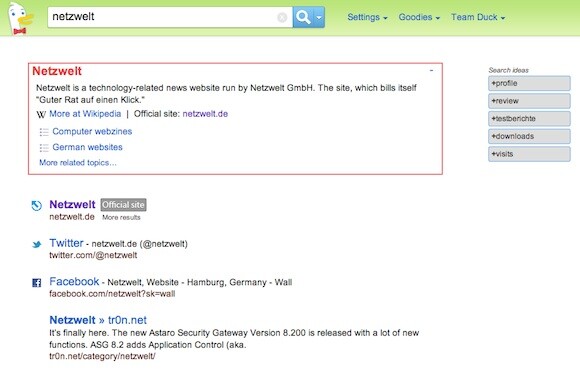The height and width of the screenshot is (370, 580).
Task: Click the list icon beside Computer webzines
Action: 44,132
